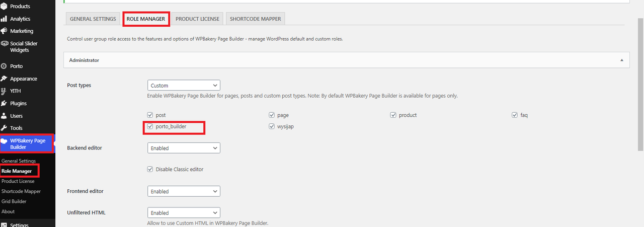This screenshot has width=644, height=227.
Task: Click the Marketing megaphone icon
Action: tap(4, 31)
